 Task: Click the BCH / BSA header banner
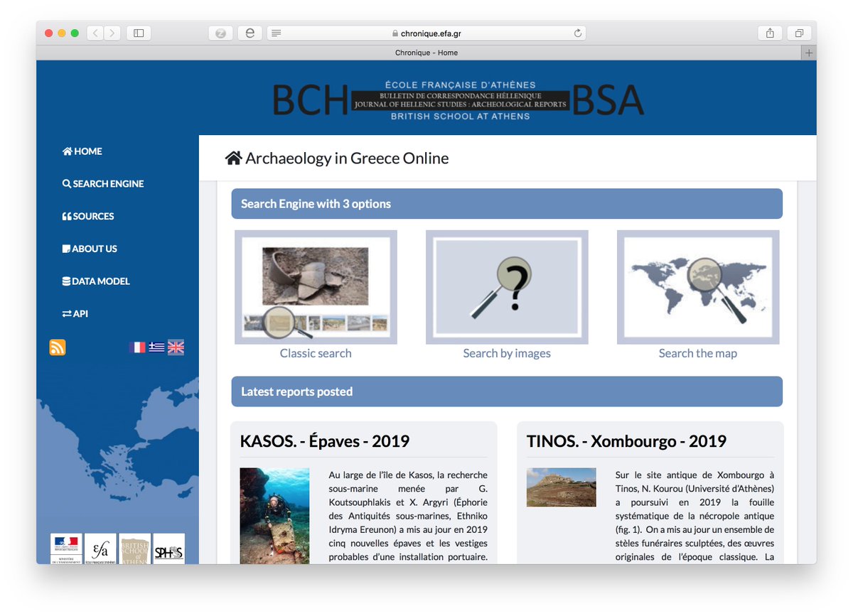(x=458, y=100)
